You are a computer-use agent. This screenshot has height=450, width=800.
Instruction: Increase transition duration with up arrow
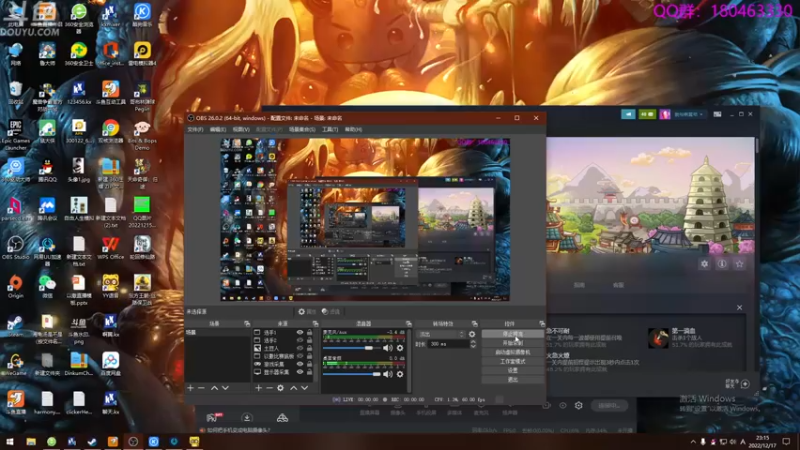click(x=472, y=342)
